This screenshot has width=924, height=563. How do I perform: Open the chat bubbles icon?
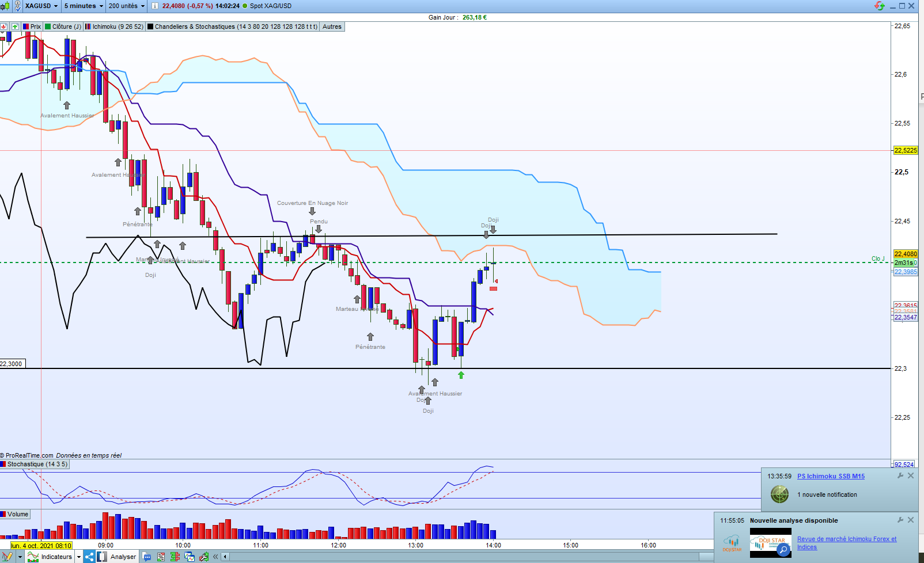[x=147, y=557]
